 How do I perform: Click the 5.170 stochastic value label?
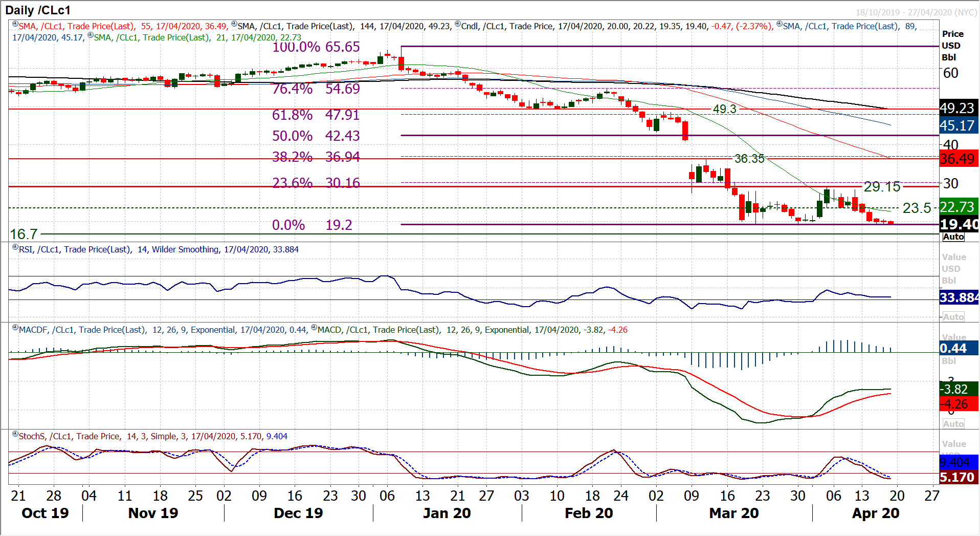[959, 477]
